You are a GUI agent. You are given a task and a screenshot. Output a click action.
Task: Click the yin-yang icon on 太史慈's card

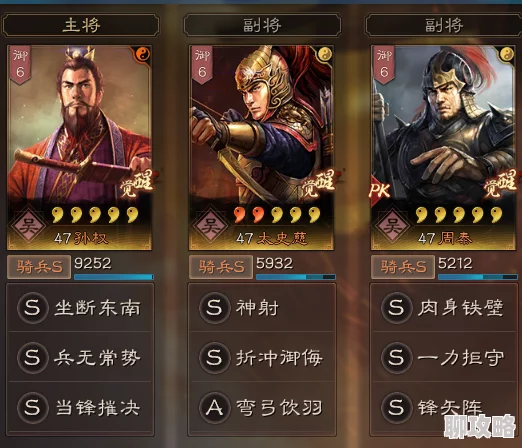pyautogui.click(x=324, y=54)
